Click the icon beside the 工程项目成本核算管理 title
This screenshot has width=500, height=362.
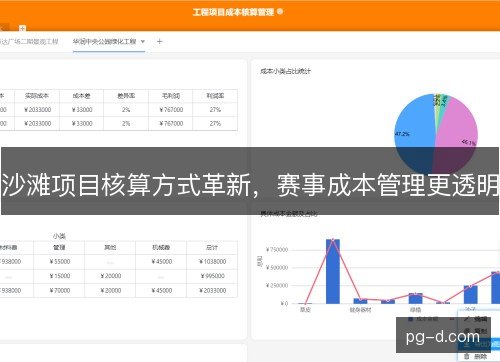(x=280, y=11)
